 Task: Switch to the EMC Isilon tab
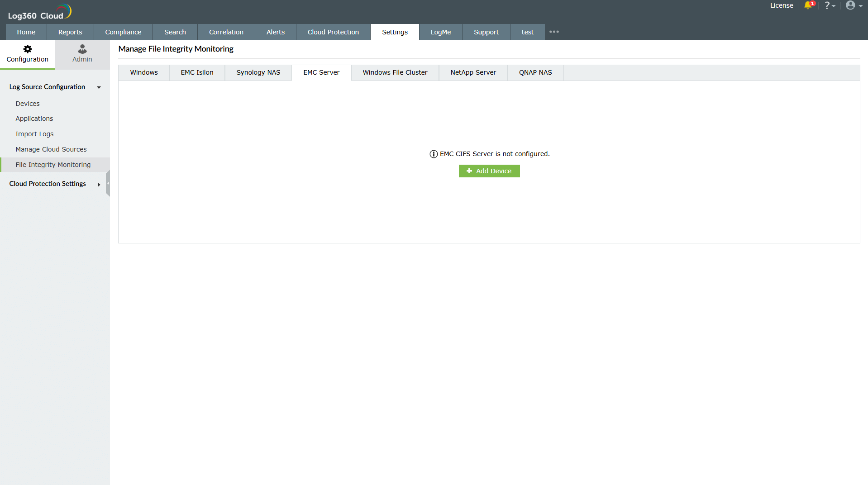coord(196,72)
